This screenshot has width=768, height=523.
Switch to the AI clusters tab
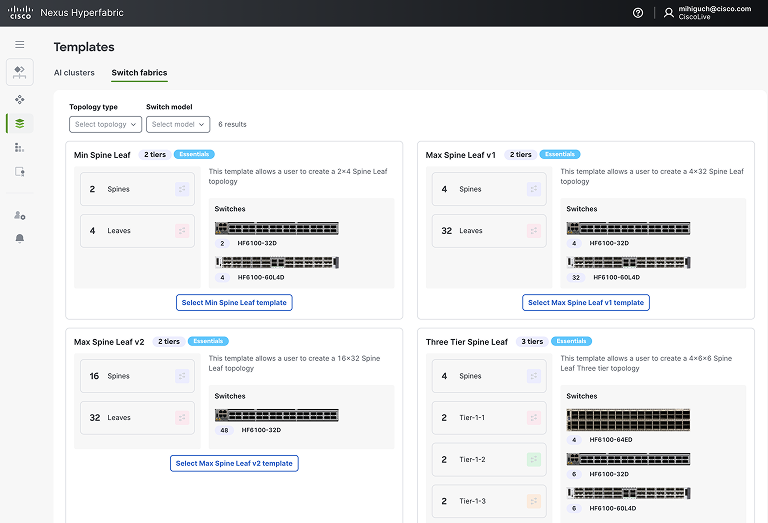tap(74, 72)
